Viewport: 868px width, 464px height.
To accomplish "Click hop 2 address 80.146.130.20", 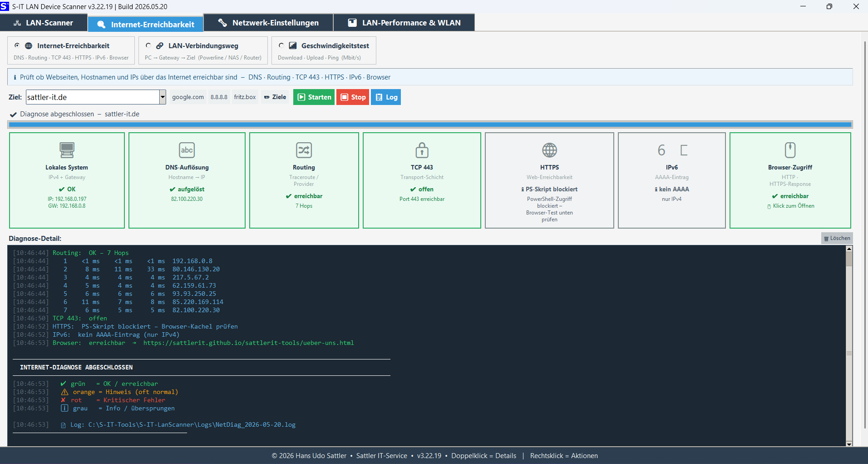I will [196, 269].
